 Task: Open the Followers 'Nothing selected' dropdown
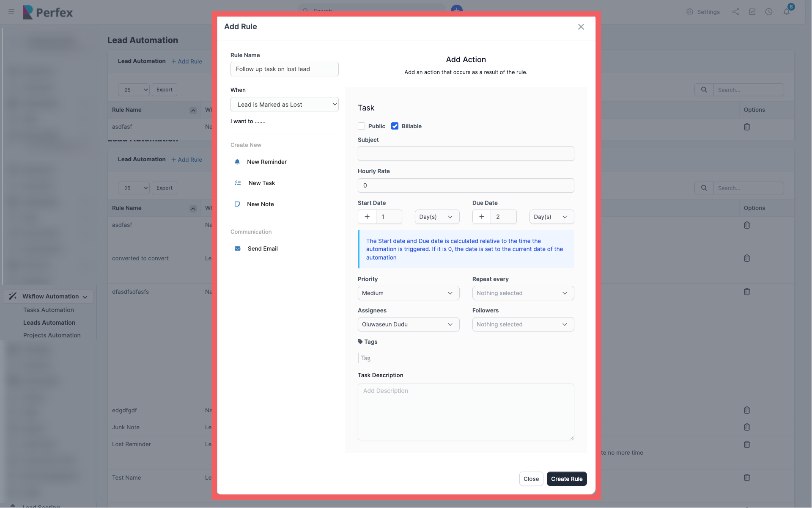[523, 324]
